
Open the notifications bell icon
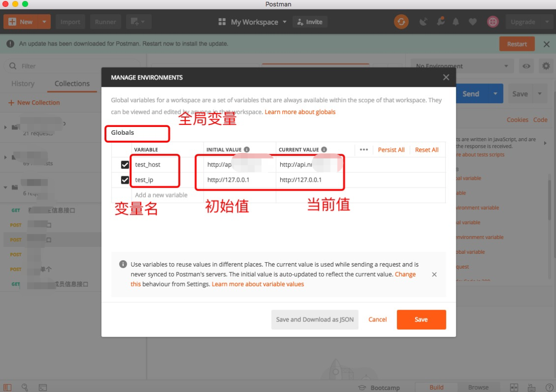tap(456, 22)
